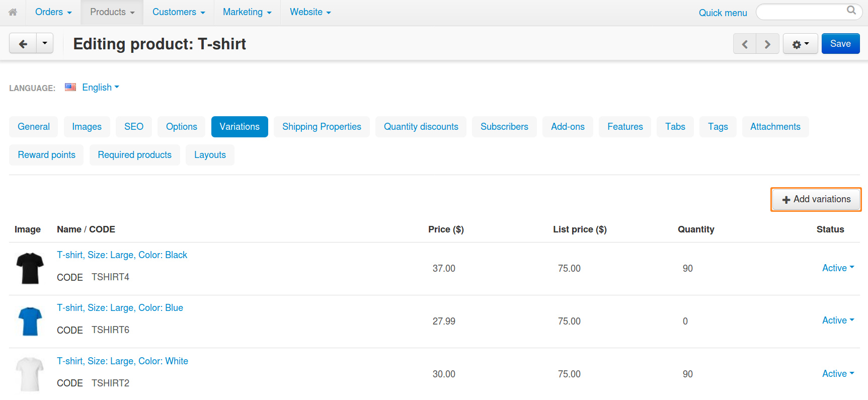Open the Marketing menu
This screenshot has height=400, width=868.
click(247, 12)
